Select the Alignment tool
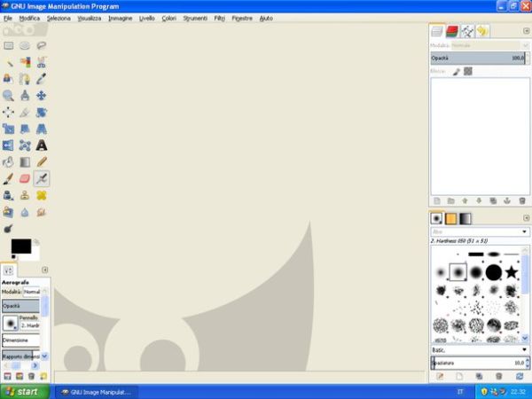 click(x=9, y=113)
